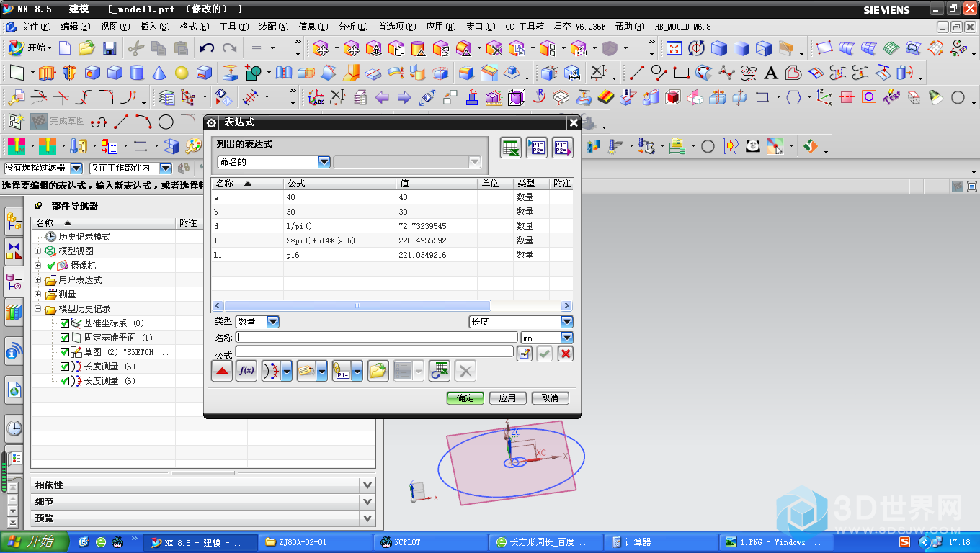Sort by the 公式 column header
Screen dimensions: 980x553
pos(339,184)
